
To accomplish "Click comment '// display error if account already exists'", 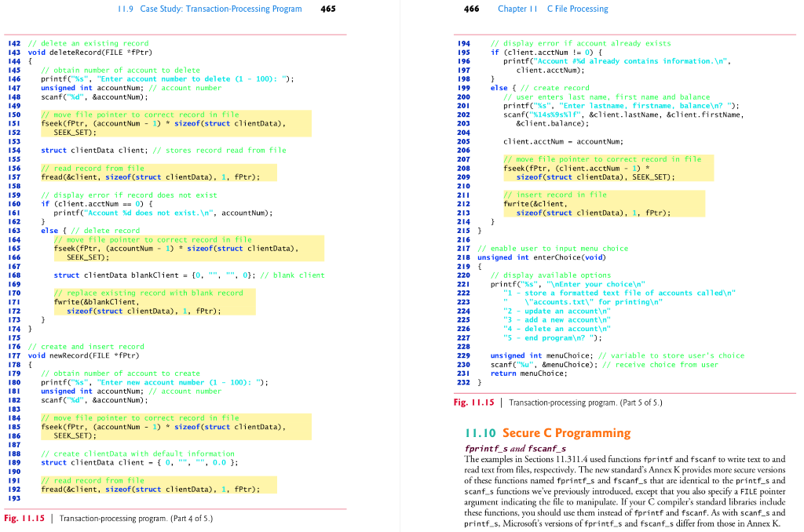I will tap(580, 44).
